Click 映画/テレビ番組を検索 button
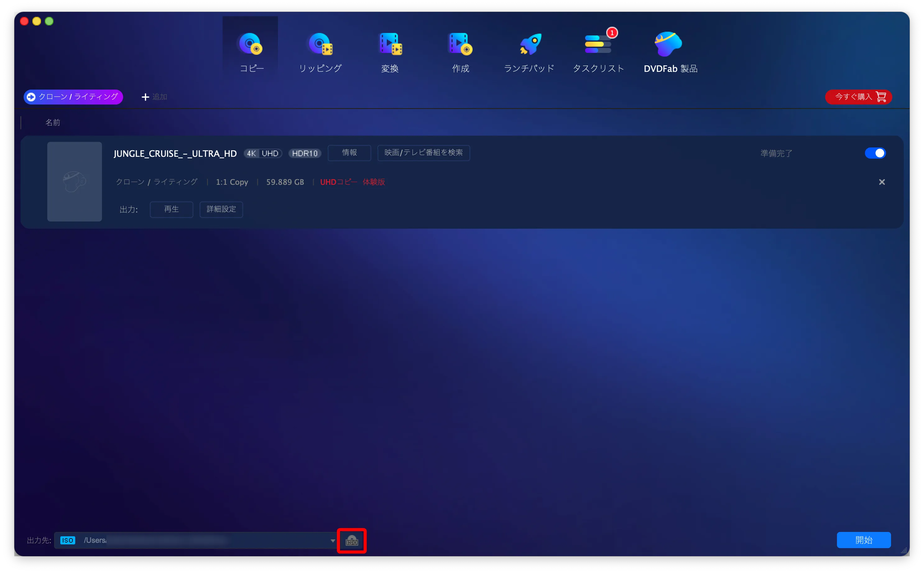This screenshot has height=573, width=924. (423, 153)
